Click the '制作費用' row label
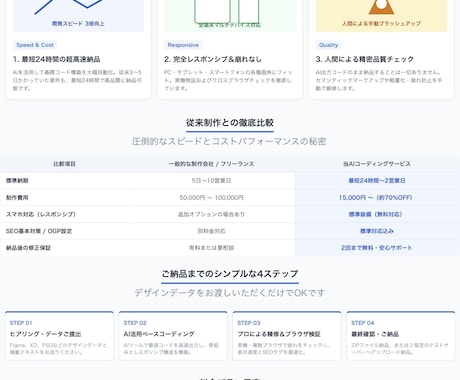Image resolution: width=460 pixels, height=380 pixels. point(17,198)
